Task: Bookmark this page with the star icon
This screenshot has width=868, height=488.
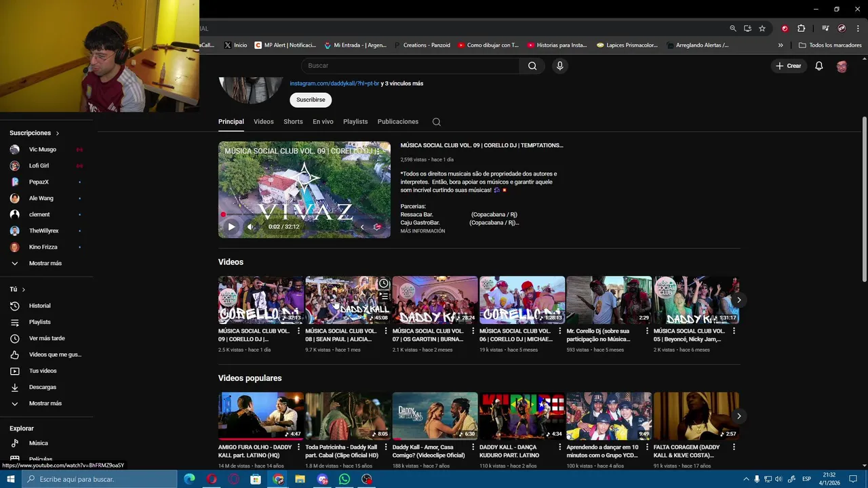Action: point(762,28)
